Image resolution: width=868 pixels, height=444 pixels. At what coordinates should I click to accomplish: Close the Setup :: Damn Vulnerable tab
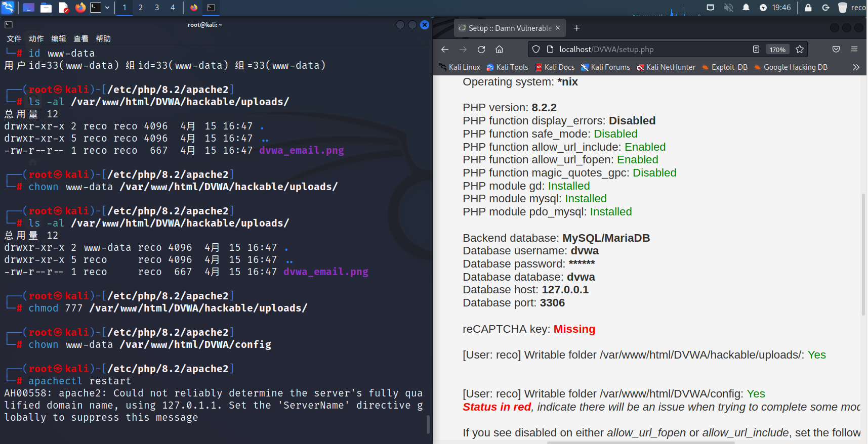click(x=558, y=28)
